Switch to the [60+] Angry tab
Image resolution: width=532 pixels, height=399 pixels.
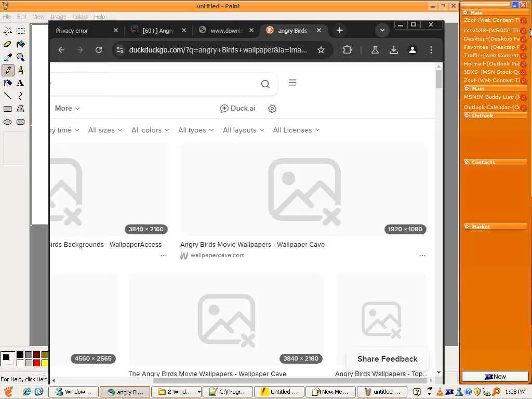click(158, 31)
